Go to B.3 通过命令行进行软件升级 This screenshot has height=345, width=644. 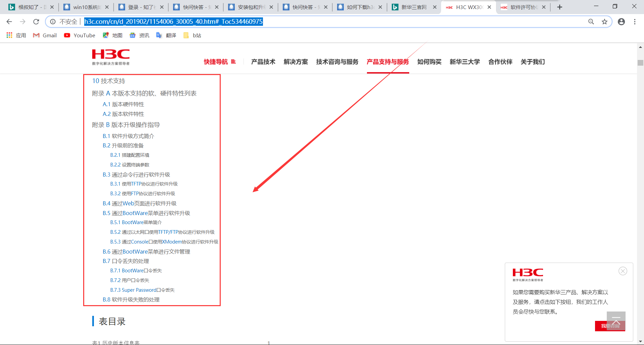coord(137,175)
